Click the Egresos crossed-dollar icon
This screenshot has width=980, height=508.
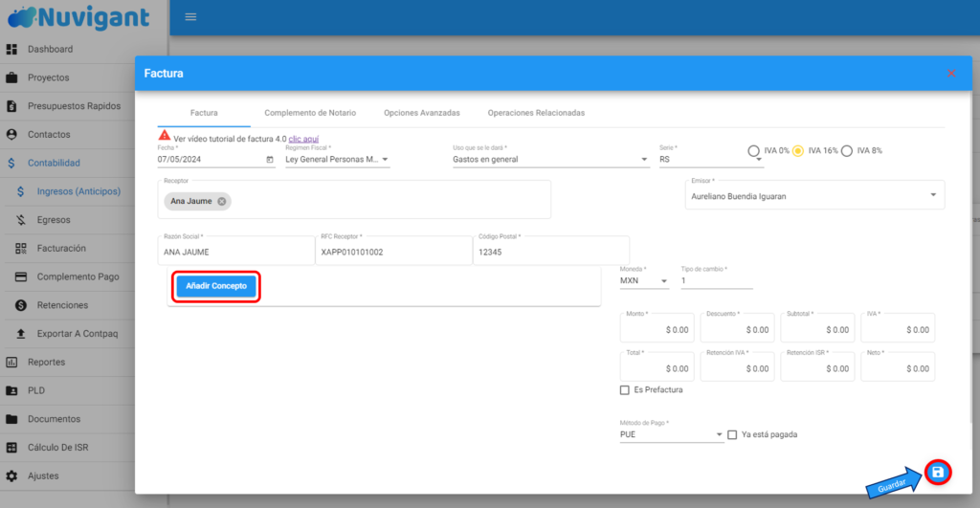pos(21,220)
